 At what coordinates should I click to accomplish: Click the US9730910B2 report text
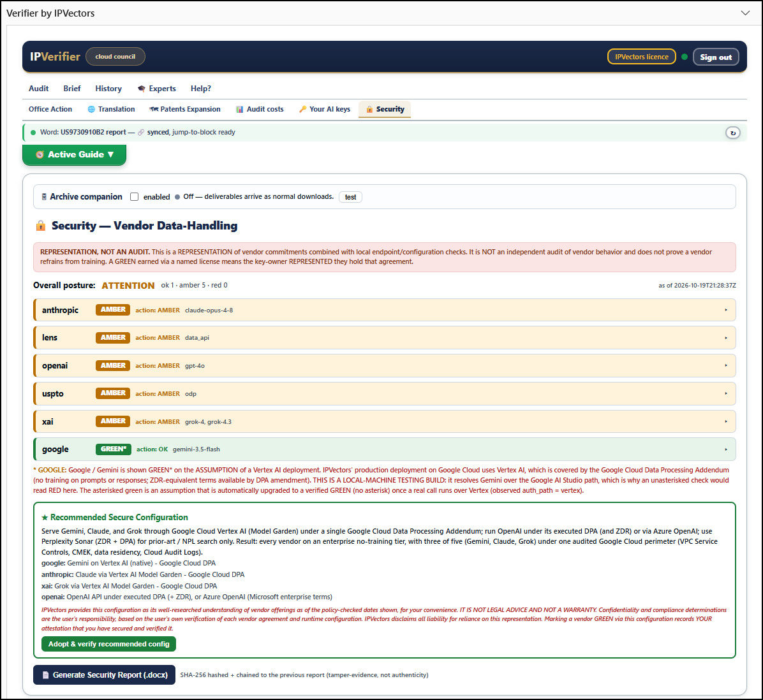pyautogui.click(x=93, y=132)
